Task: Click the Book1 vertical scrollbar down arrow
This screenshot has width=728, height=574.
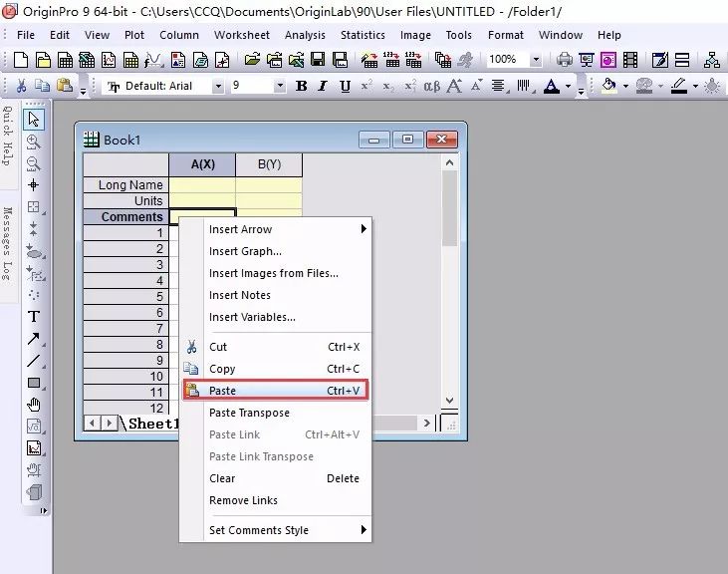Action: (449, 401)
